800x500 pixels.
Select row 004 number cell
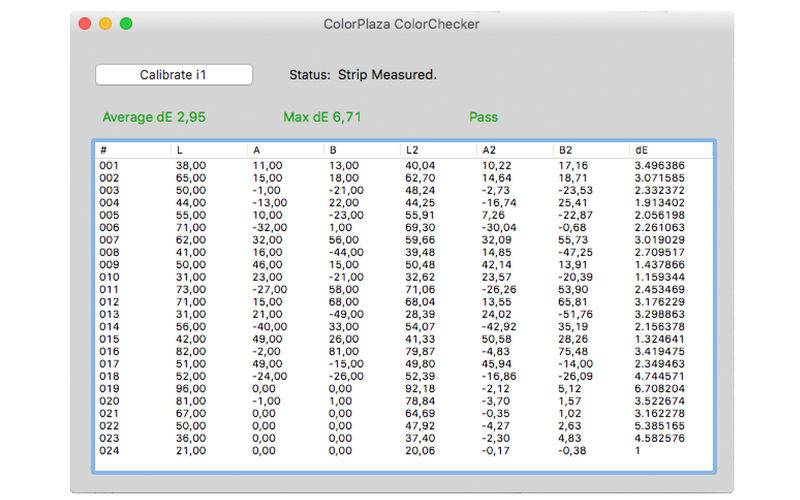tap(109, 203)
